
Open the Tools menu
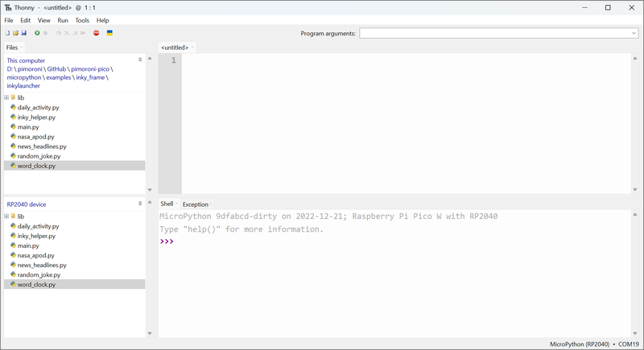pyautogui.click(x=82, y=20)
